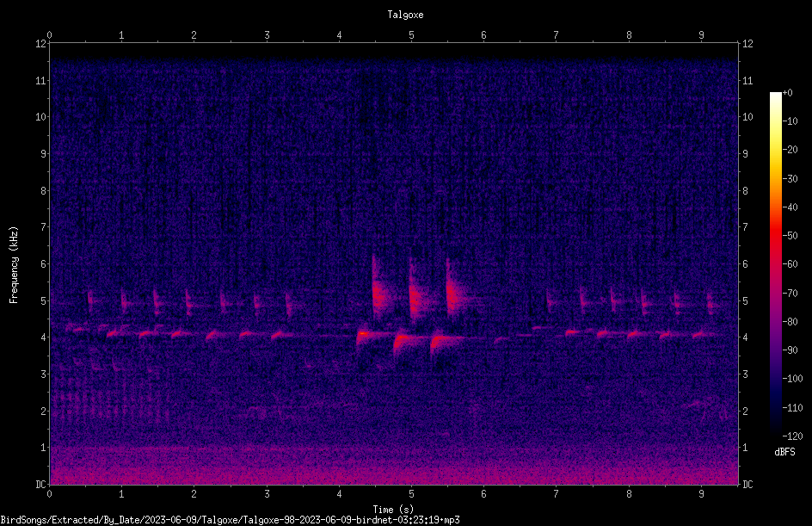
Task: Click the +0 label on the color scale
Action: pos(787,93)
